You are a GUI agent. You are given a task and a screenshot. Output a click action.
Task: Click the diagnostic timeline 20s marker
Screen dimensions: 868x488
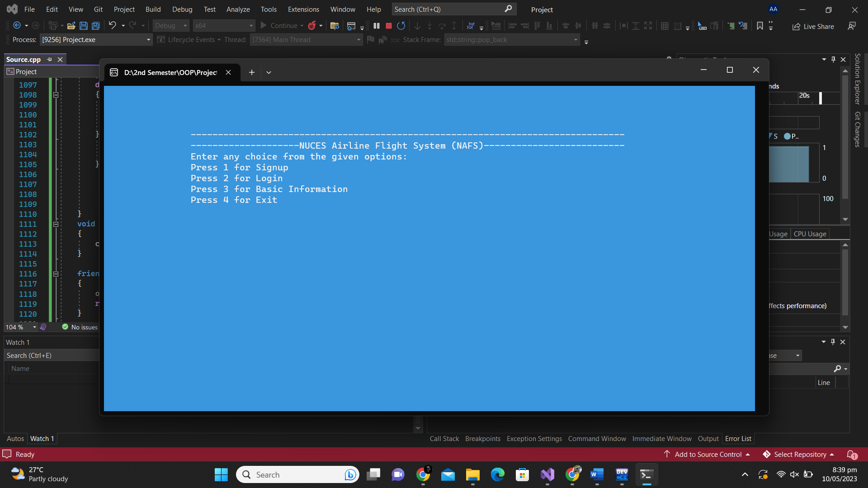(x=804, y=95)
